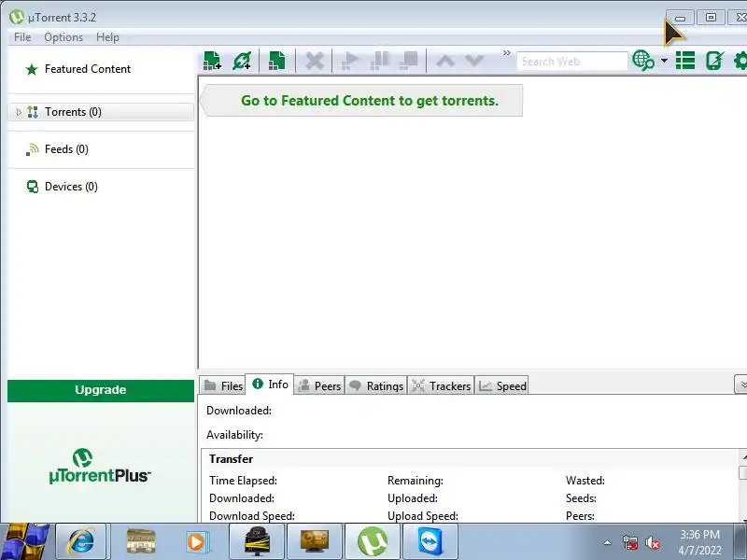Expand toolbar overflow chevron

(x=507, y=53)
